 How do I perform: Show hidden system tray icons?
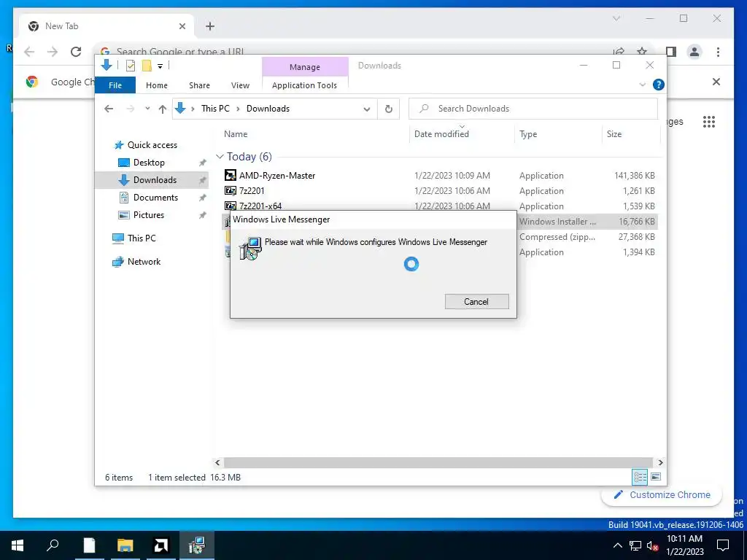click(x=617, y=545)
